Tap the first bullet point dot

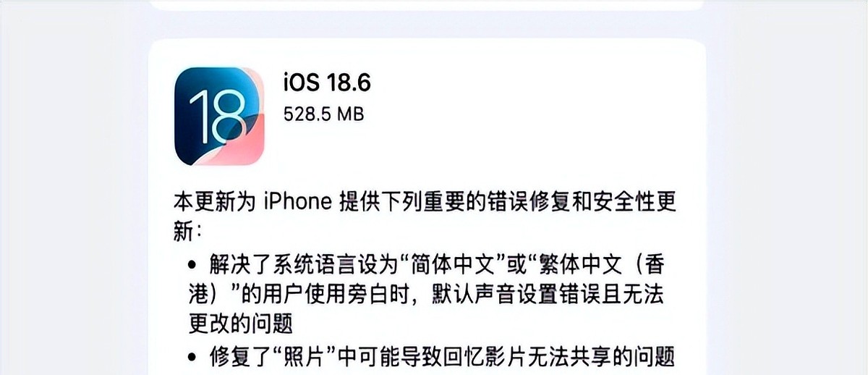point(192,264)
